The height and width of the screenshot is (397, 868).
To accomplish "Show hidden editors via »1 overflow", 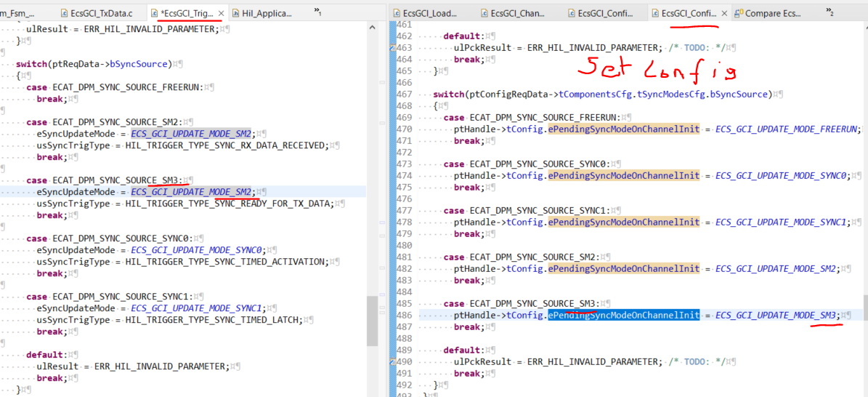I will 317,10.
